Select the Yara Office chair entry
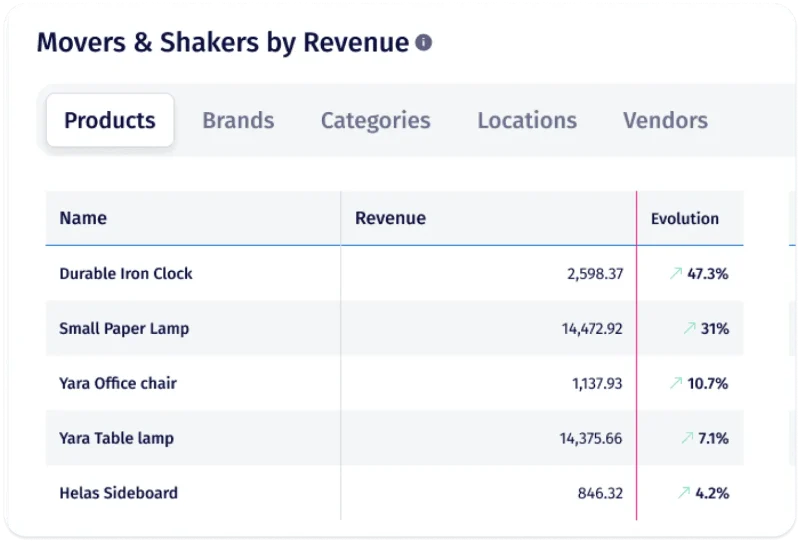Image resolution: width=800 pixels, height=542 pixels. [394, 383]
